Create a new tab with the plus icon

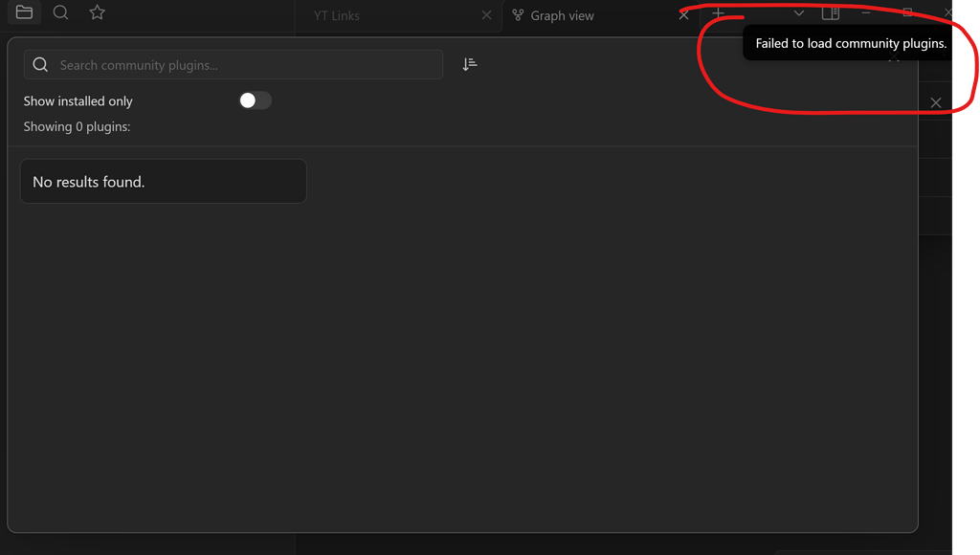coord(718,12)
